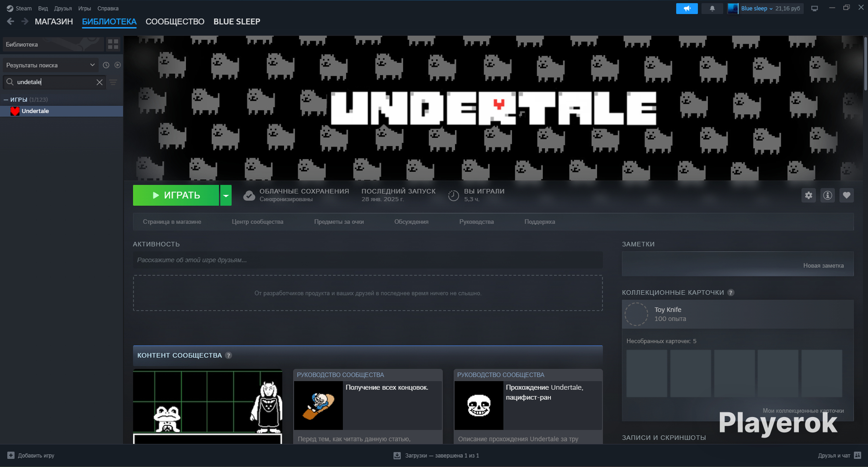Image resolution: width=868 pixels, height=467 pixels.
Task: Create a note via Новая заметка
Action: pos(823,266)
